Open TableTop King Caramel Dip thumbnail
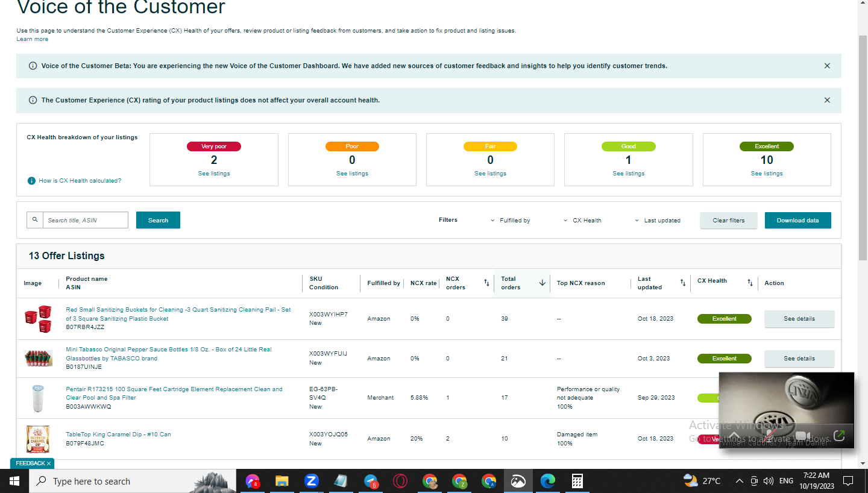868x493 pixels. click(x=37, y=439)
